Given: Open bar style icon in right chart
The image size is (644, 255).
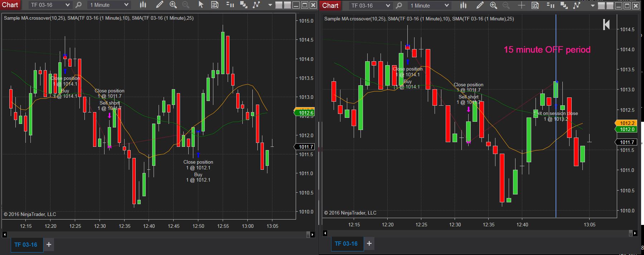Looking at the screenshot, I should 463,5.
